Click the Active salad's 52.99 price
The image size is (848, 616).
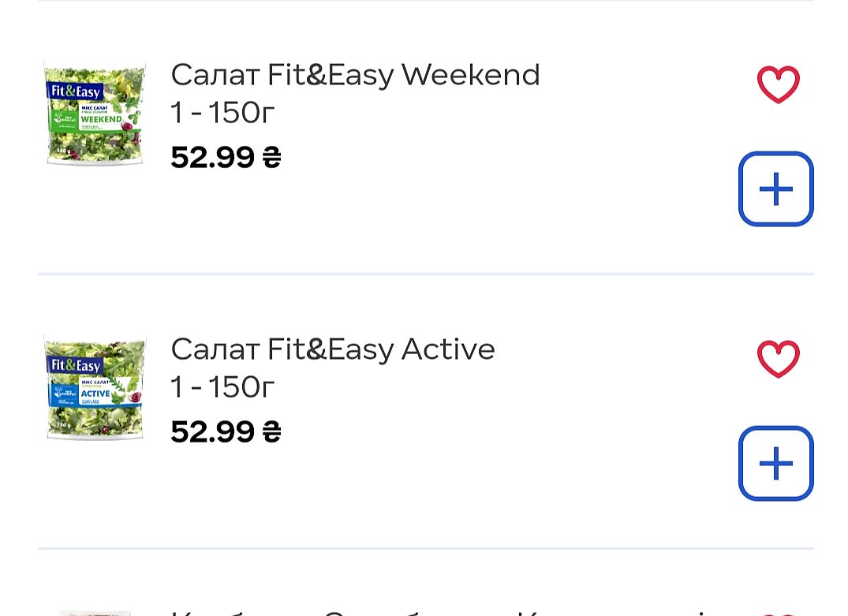[225, 432]
